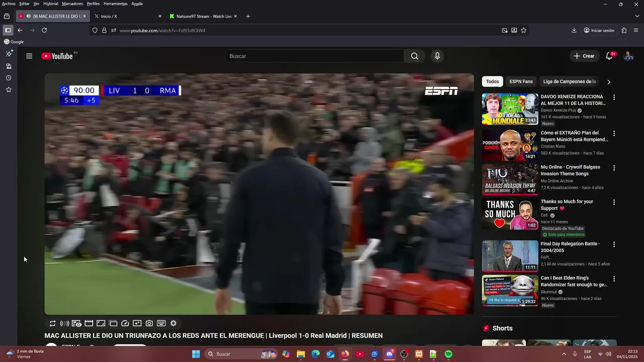Click the tracking protection shield icon

point(95,30)
